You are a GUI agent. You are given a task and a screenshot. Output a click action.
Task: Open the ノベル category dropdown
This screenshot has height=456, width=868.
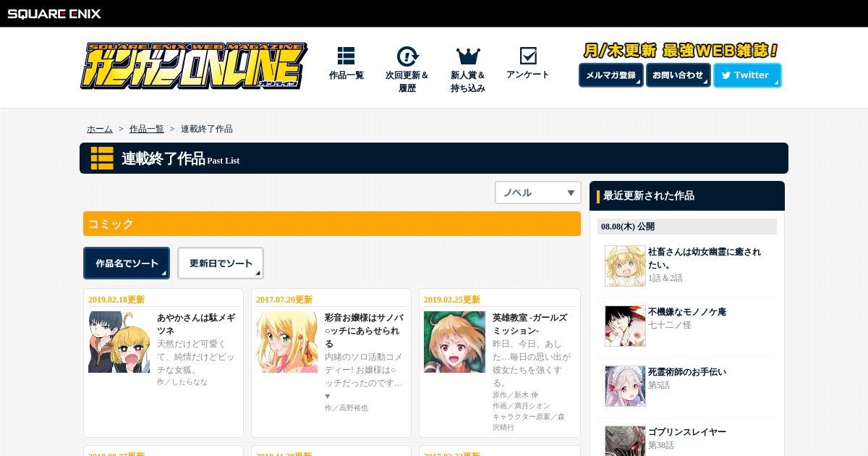[x=538, y=193]
